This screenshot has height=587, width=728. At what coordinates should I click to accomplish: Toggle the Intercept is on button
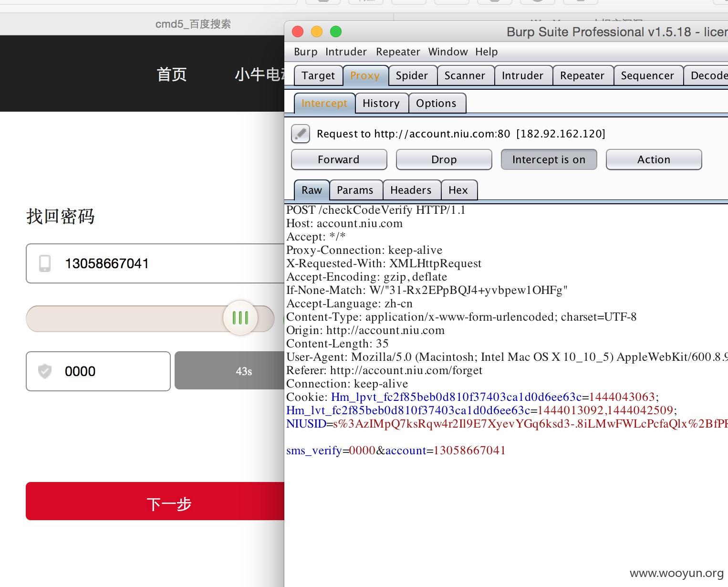point(549,159)
